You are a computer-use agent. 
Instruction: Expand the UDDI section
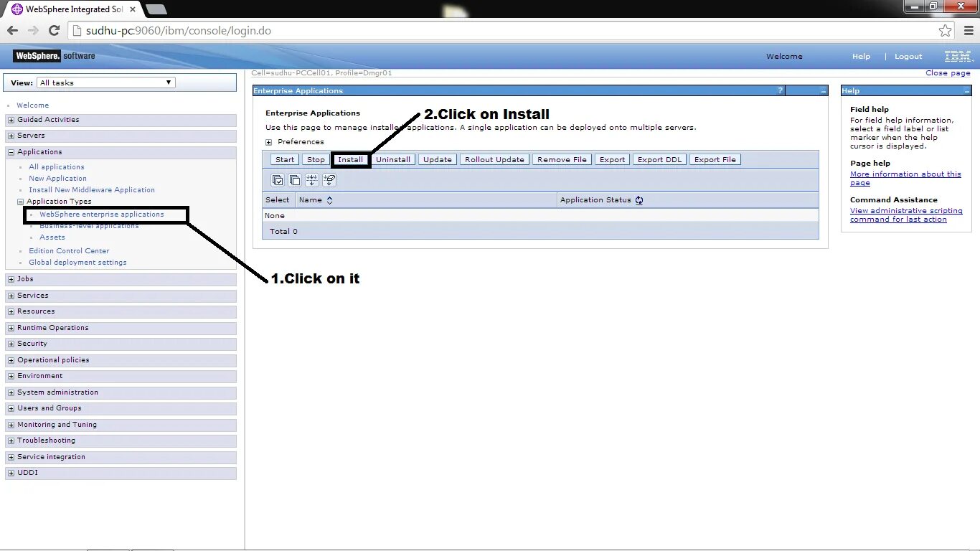click(x=11, y=473)
